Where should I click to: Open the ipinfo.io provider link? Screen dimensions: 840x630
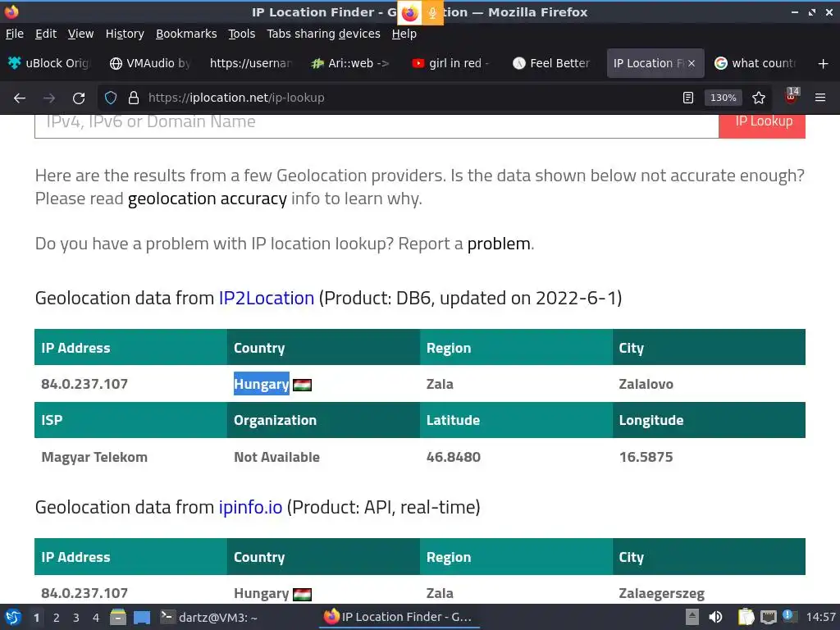pos(250,507)
